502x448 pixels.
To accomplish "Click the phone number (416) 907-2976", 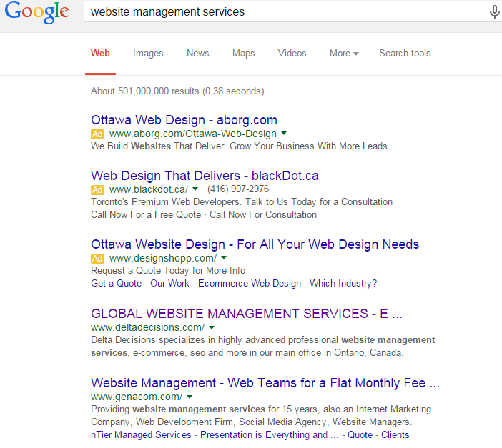I will pos(238,189).
